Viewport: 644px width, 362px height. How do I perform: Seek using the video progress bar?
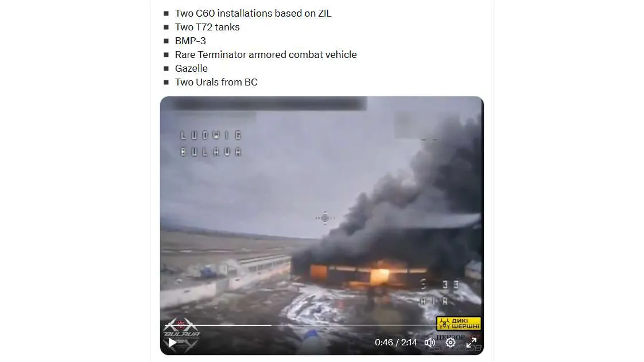click(301, 325)
